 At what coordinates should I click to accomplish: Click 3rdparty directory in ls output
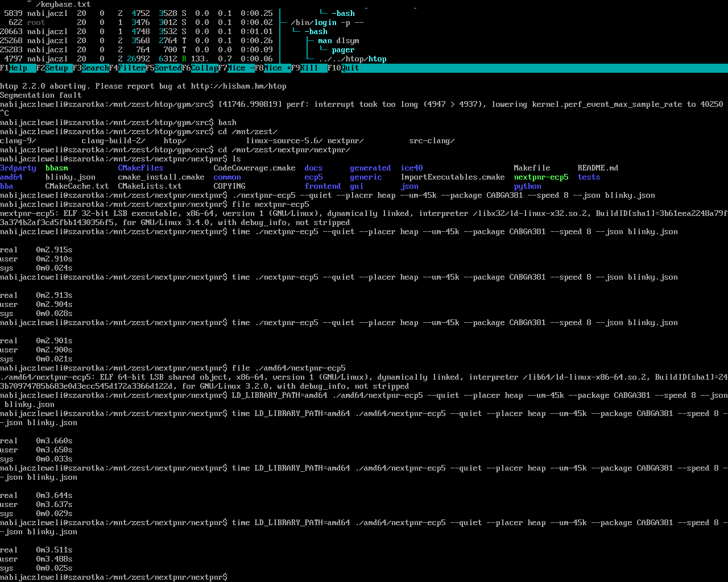18,168
